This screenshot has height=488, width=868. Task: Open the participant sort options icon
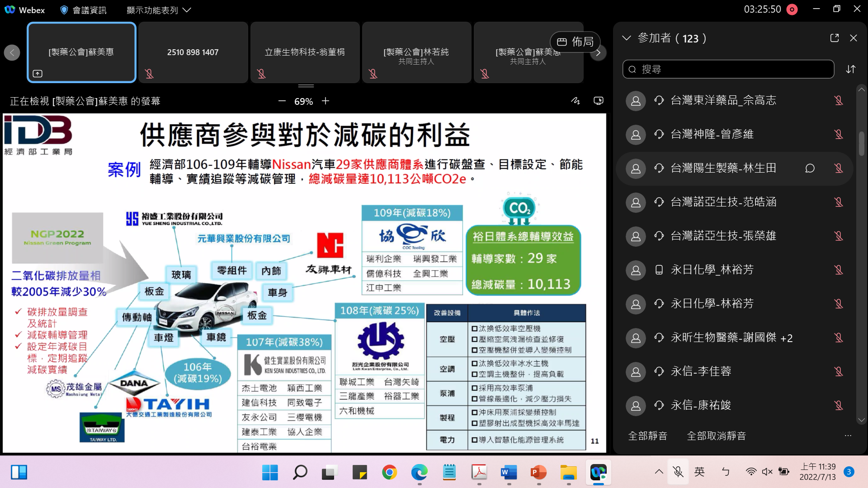(x=851, y=69)
